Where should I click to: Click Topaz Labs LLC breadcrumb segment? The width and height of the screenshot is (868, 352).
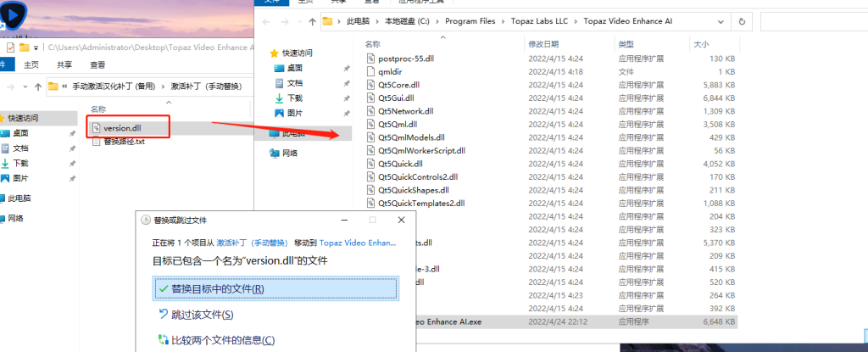[x=539, y=21]
